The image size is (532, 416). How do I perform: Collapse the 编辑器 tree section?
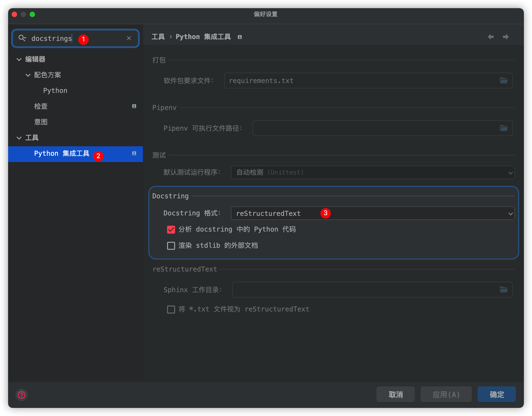click(19, 59)
